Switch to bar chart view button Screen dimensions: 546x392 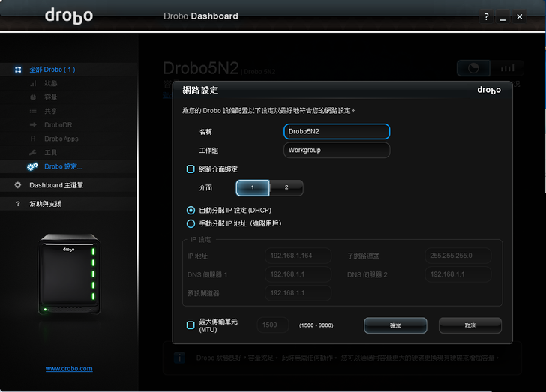[507, 68]
